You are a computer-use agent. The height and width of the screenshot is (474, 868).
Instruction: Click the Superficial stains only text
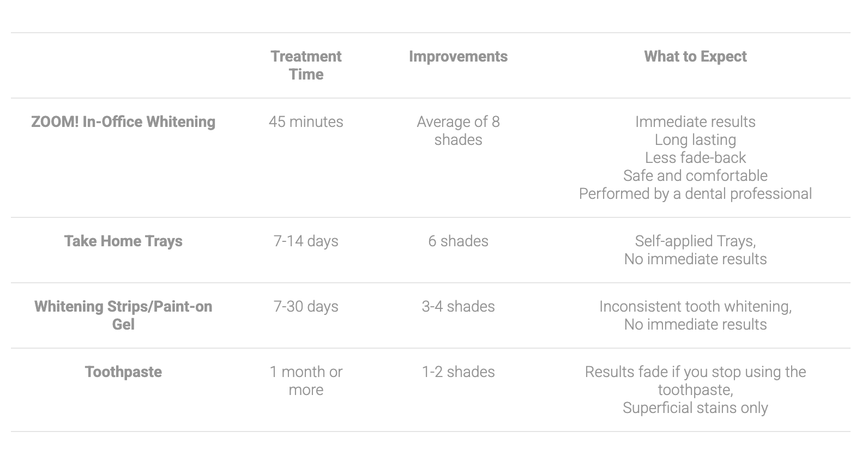(x=695, y=408)
